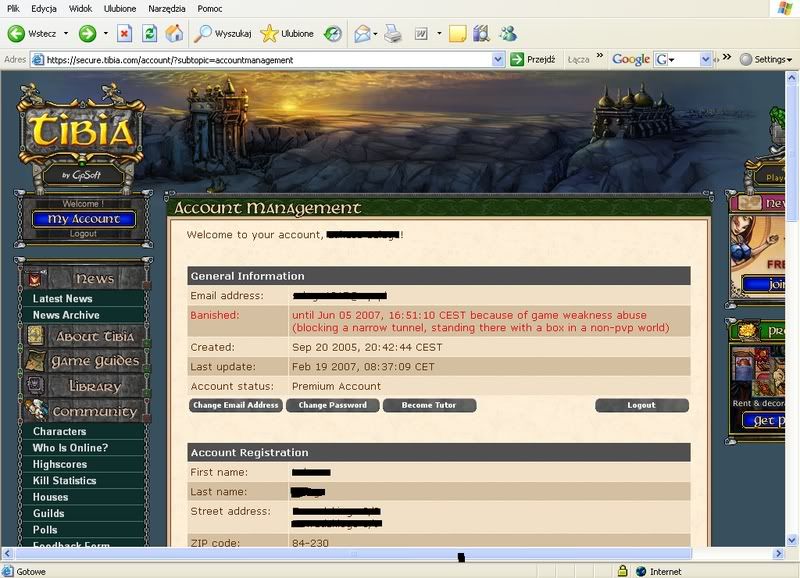
Task: Open the Back button history dropdown arrow
Action: 66,34
